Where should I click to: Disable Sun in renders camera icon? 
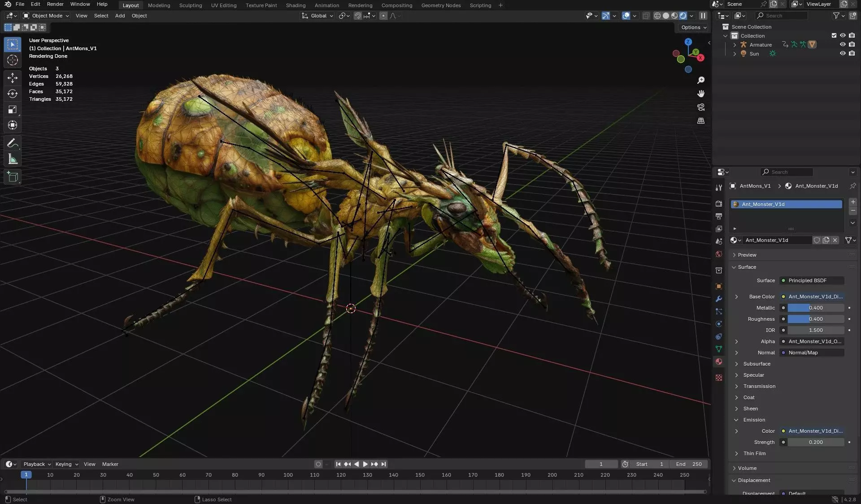852,53
